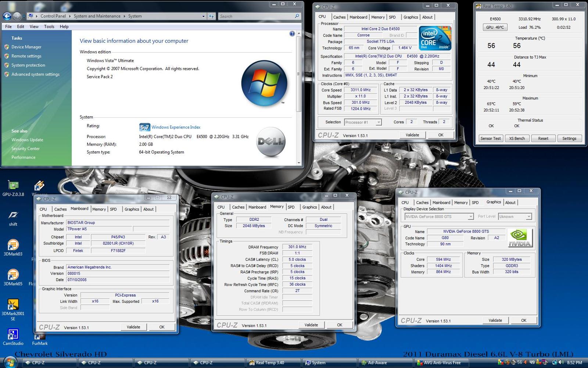Viewport: 588px width, 368px height.
Task: Launch 3DMark05 from desktop
Action: [x=13, y=278]
